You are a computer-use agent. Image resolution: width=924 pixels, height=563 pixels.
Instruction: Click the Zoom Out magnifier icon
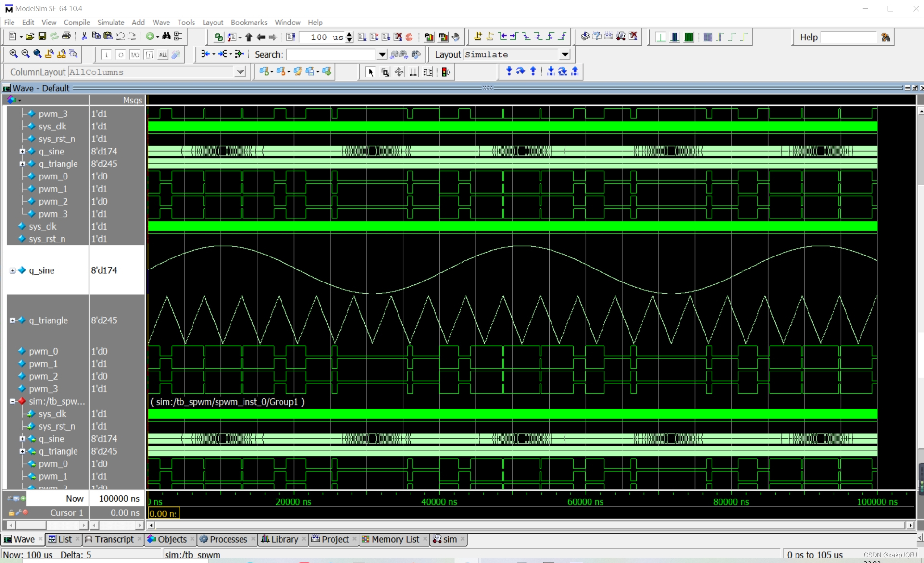(x=26, y=54)
